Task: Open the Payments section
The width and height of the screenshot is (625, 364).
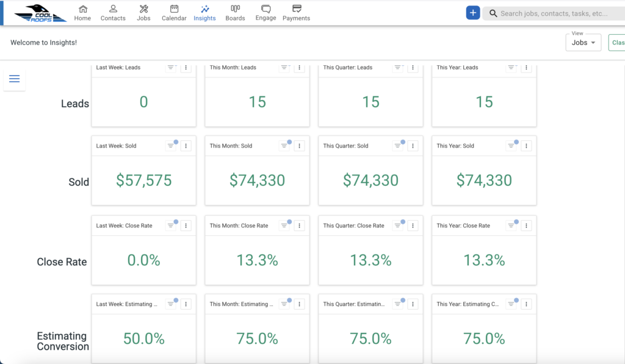Action: [x=296, y=13]
